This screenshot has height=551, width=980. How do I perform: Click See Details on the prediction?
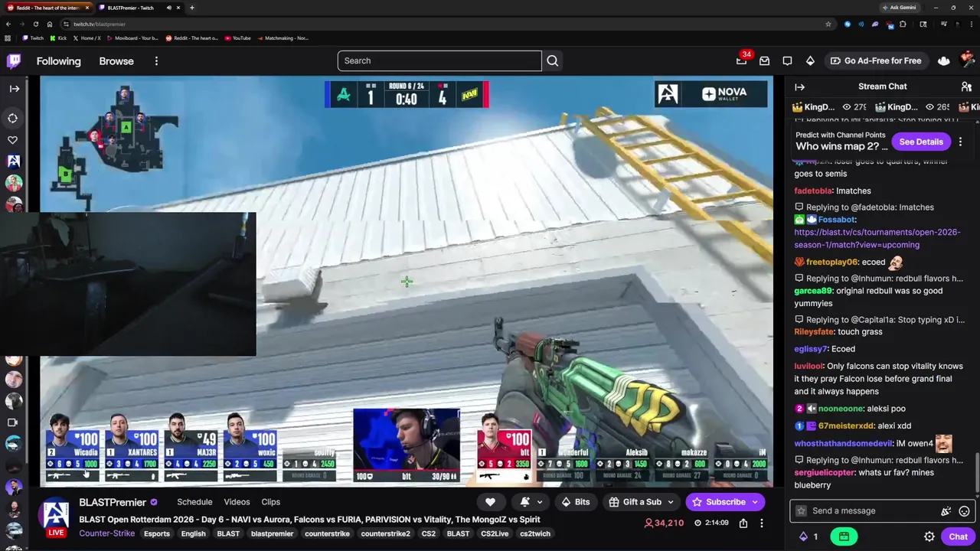pos(920,142)
